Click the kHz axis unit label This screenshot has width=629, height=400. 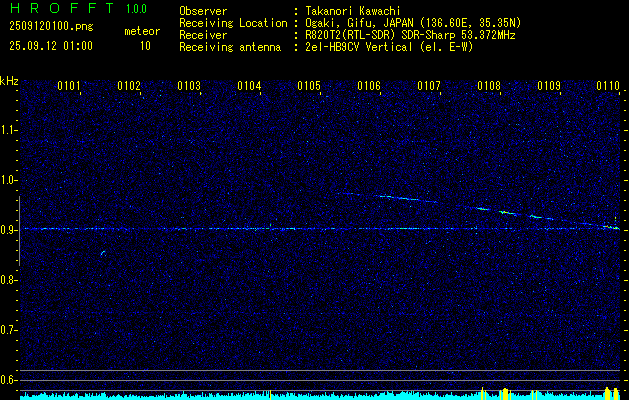coord(9,81)
